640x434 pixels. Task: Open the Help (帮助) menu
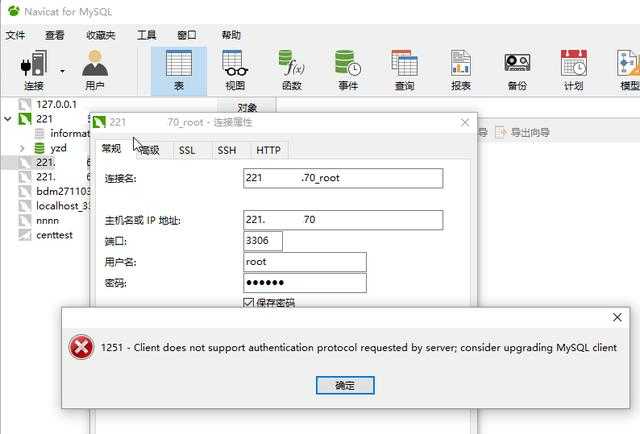tap(231, 35)
